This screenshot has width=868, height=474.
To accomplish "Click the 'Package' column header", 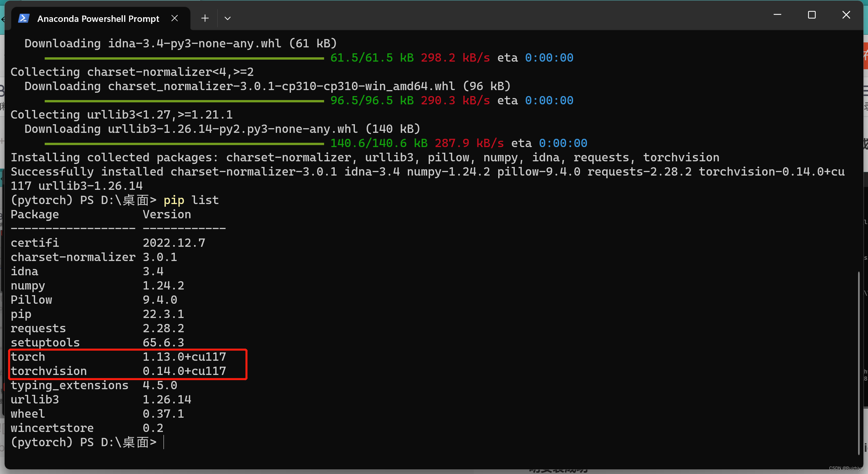I will pos(35,214).
